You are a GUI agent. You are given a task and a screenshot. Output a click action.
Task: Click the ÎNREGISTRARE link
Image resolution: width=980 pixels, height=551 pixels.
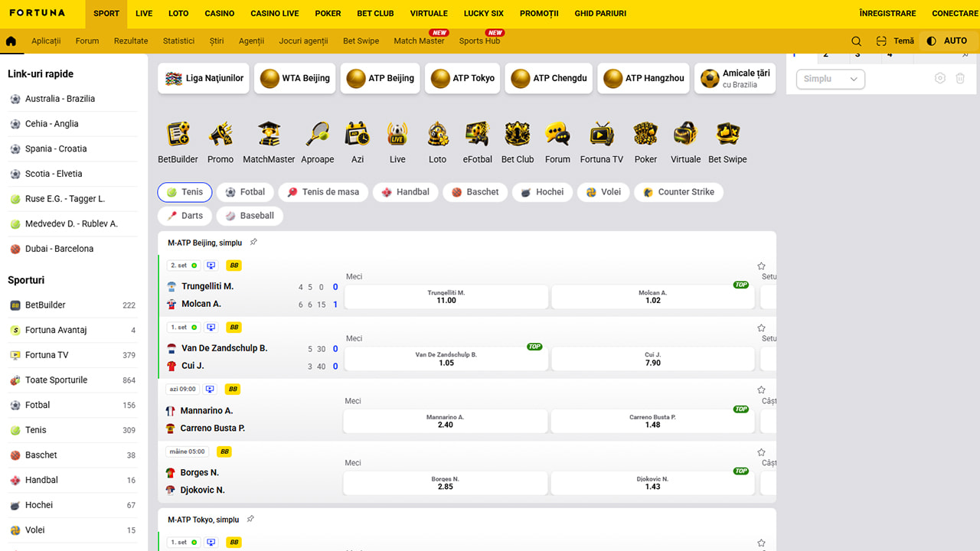coord(887,14)
